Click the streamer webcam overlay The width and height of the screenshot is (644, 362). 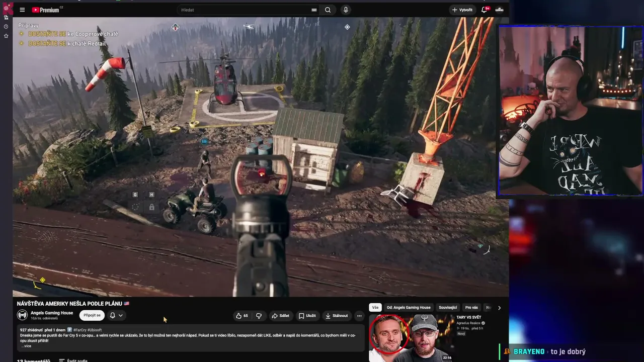point(570,111)
